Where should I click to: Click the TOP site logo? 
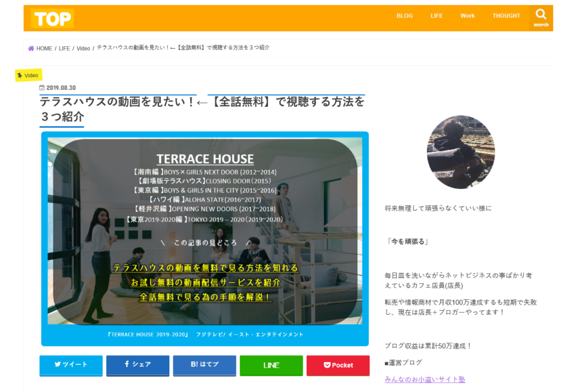pos(52,19)
